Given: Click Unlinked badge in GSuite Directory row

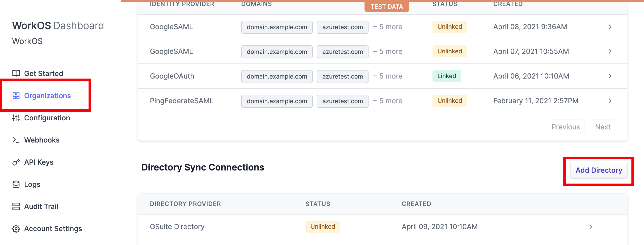Looking at the screenshot, I should coord(323,227).
